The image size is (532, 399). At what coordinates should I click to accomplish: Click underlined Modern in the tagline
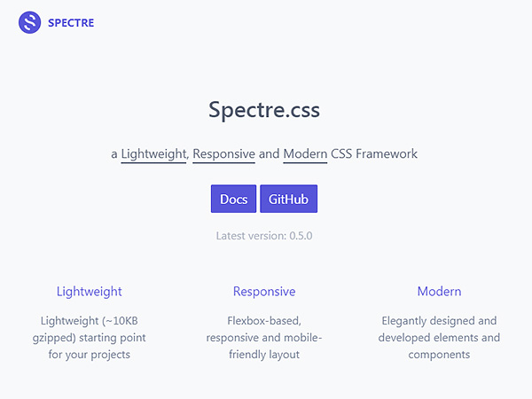[305, 154]
